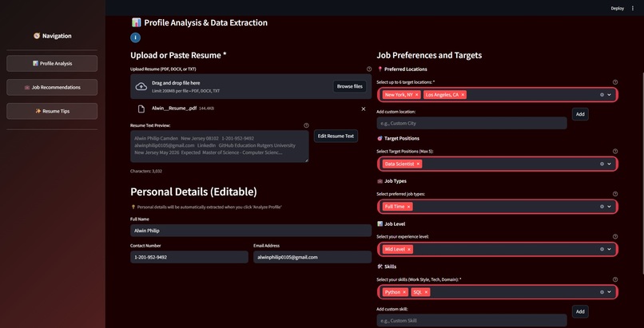Clear all selected target positions
Screen dimensions: 644x328
(x=602, y=164)
